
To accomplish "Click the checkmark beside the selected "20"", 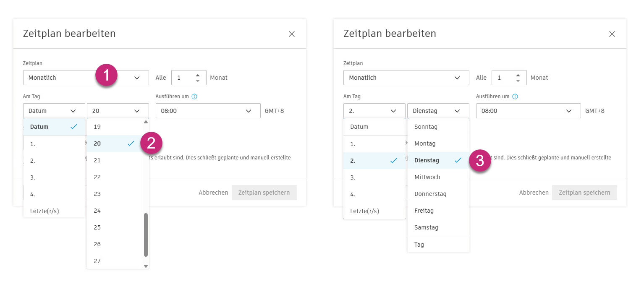I will (131, 143).
